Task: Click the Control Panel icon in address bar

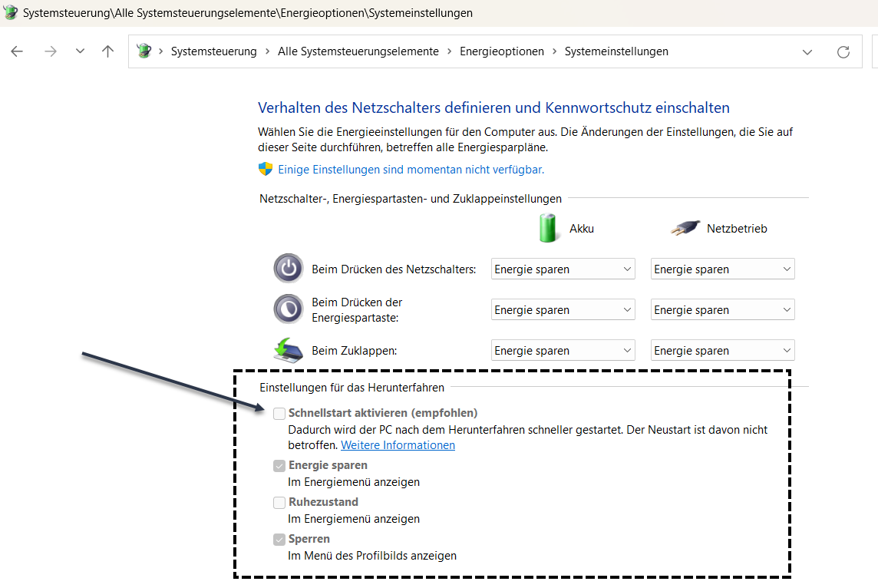Action: pos(144,51)
